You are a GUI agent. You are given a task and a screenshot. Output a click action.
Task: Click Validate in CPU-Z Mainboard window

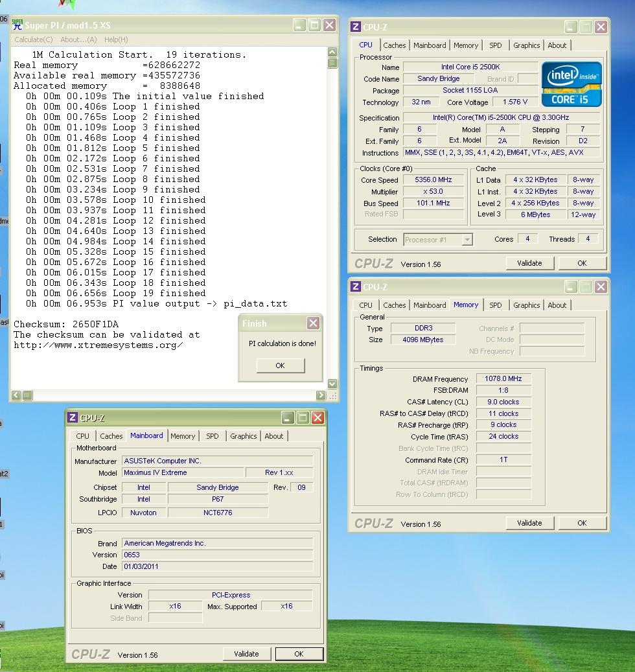click(246, 654)
